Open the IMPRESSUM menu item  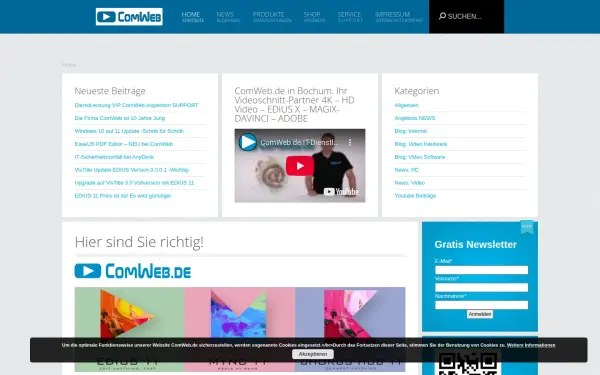pos(399,17)
